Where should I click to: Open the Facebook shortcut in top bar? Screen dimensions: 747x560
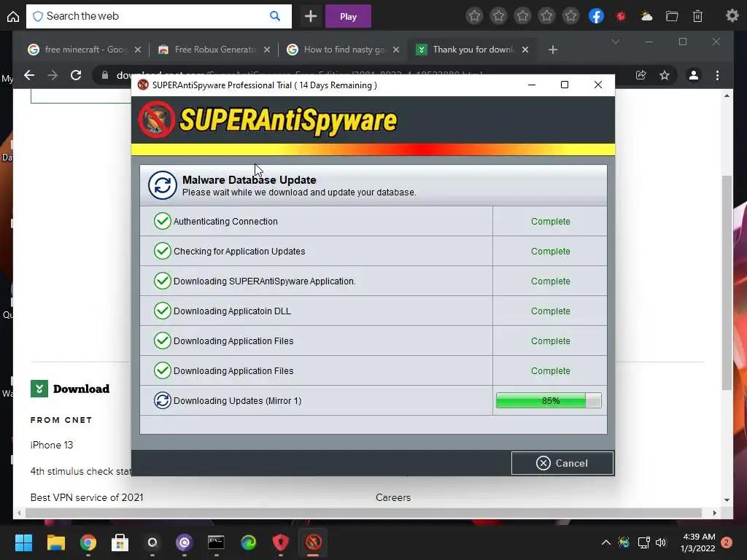[x=596, y=16]
